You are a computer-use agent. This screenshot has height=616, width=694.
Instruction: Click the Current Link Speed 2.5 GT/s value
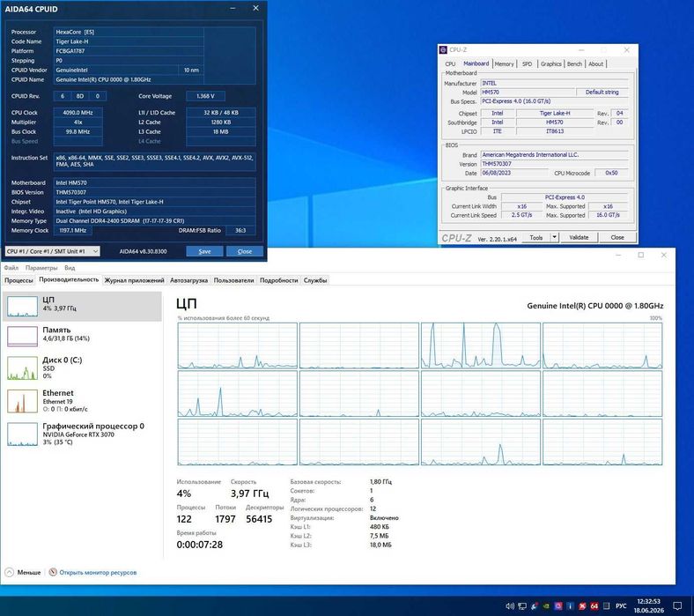pos(521,215)
